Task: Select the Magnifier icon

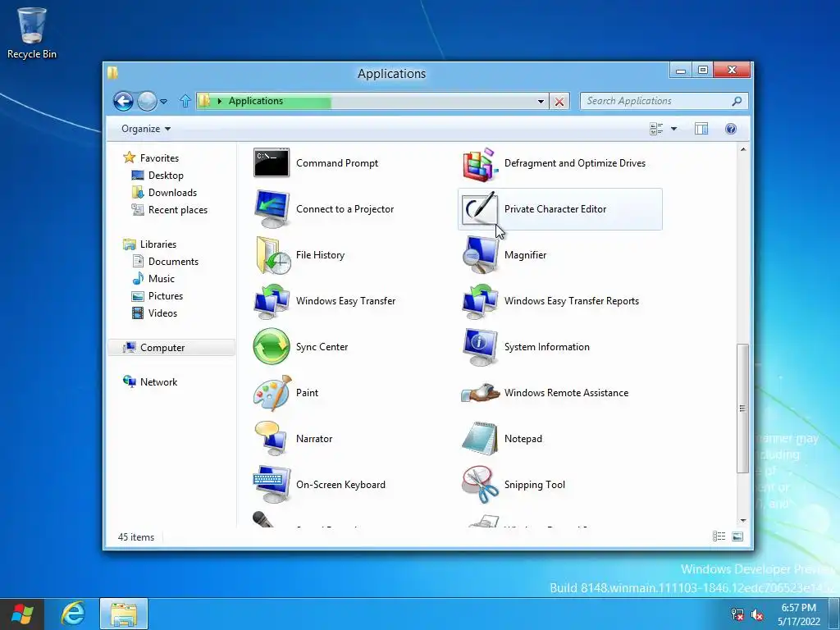Action: click(480, 255)
